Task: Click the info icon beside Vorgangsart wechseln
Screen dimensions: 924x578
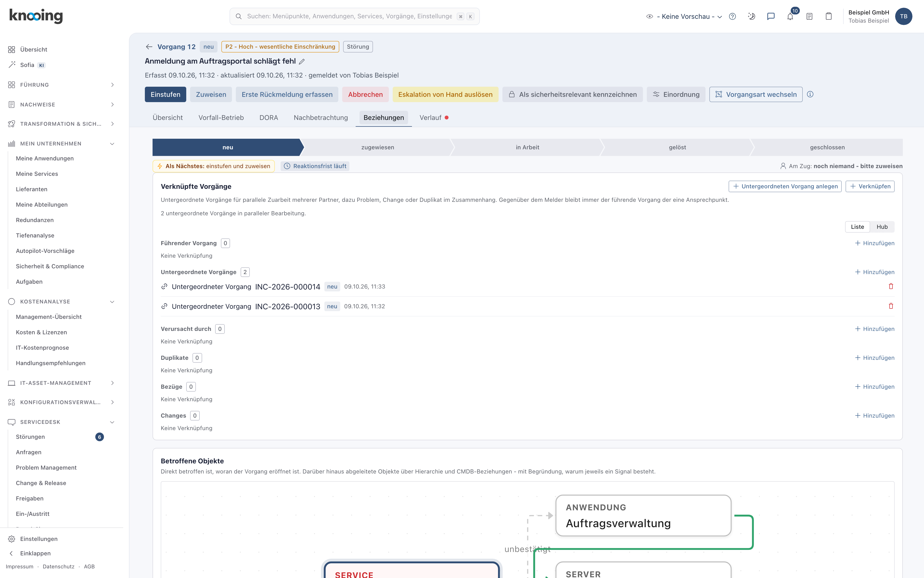Action: (810, 94)
